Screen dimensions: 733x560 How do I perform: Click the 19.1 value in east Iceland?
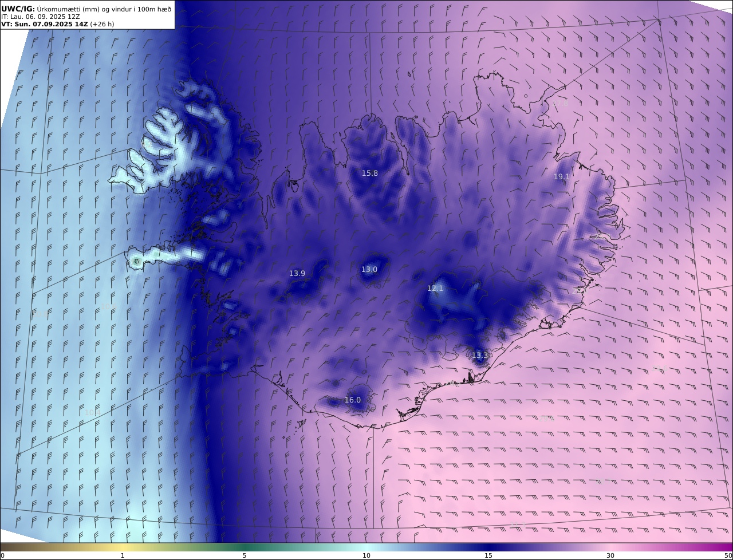click(x=561, y=177)
